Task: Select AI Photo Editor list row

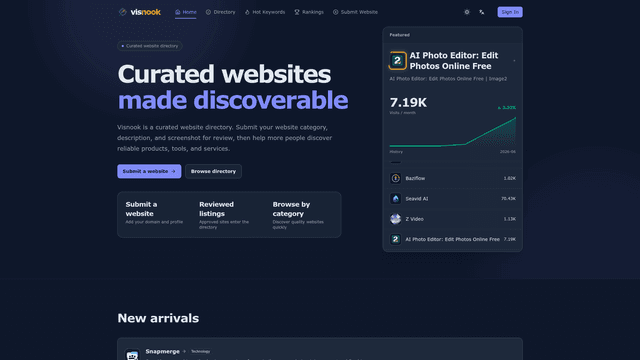Action: [x=452, y=240]
